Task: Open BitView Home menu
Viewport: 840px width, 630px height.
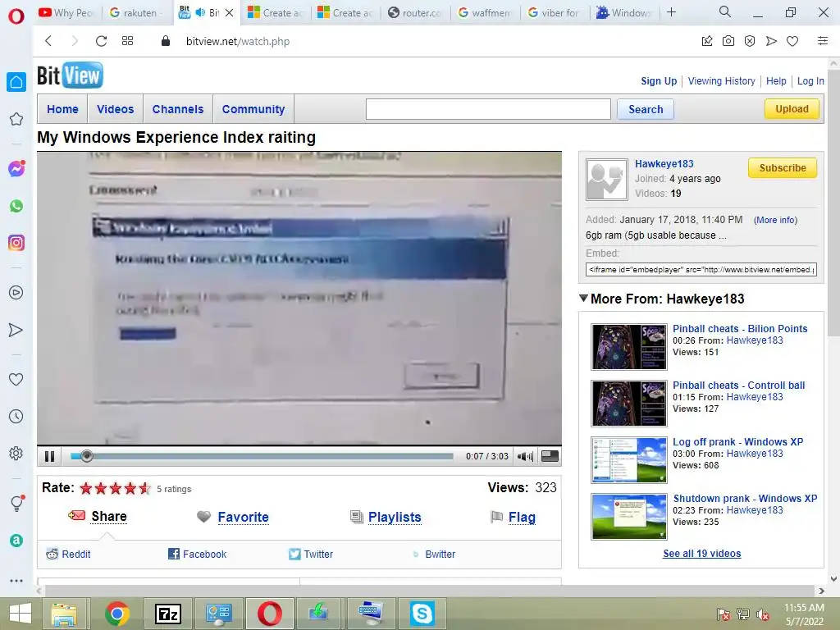Action: 62,109
